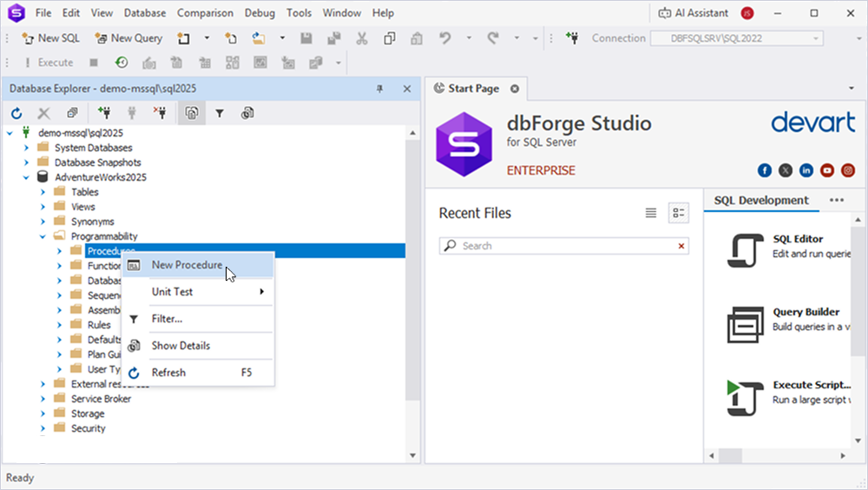Click New Connection plug icon in Database Explorer
The height and width of the screenshot is (490, 868).
(103, 113)
